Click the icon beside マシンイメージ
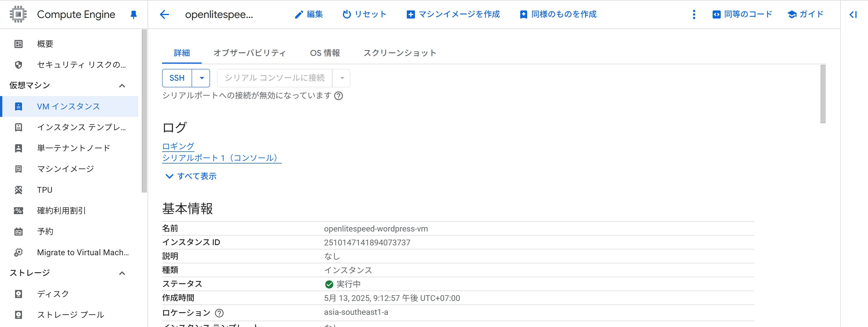 click(19, 169)
